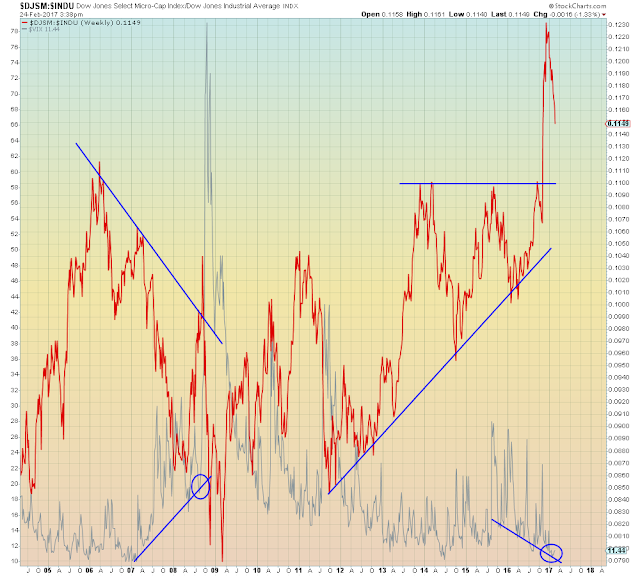Click the 50 left axis label
This screenshot has width=640, height=576.
(14, 250)
